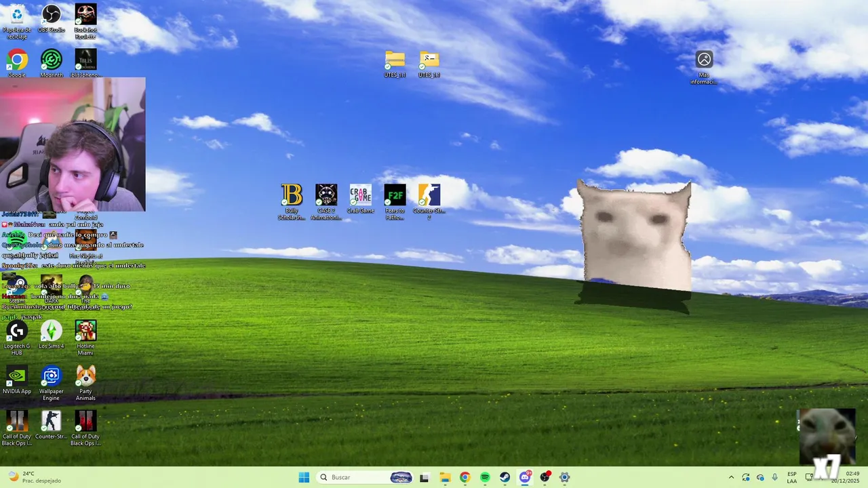Open Task View from the taskbar
868x488 pixels.
click(425, 477)
